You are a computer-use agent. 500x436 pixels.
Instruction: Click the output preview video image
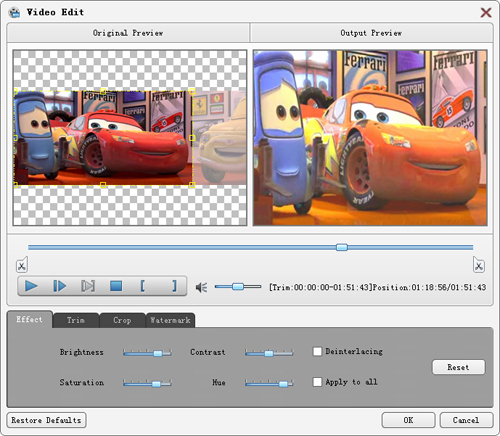tap(370, 138)
